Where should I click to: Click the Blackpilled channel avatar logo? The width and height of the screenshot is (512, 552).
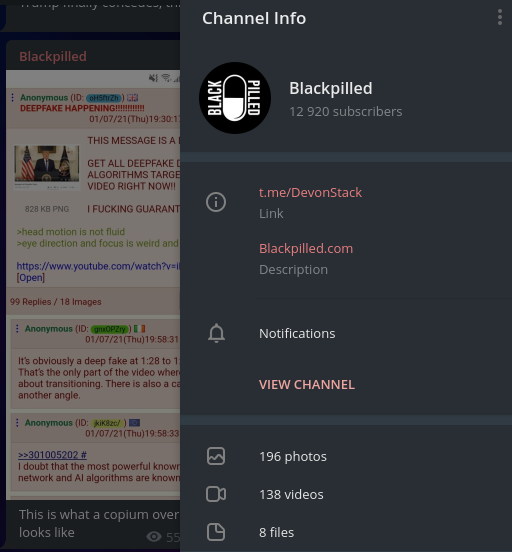coord(235,98)
